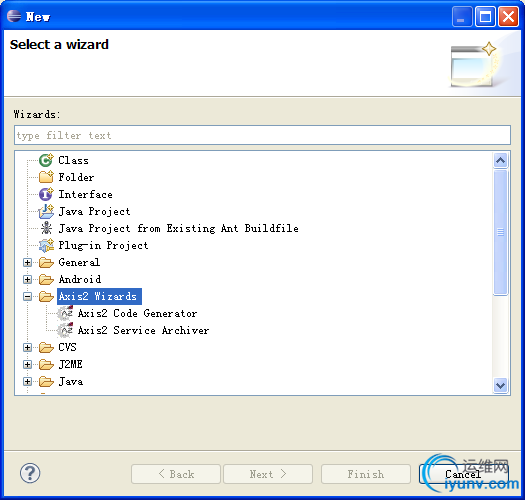The image size is (525, 500).
Task: Click the Plug-in Project icon
Action: click(x=46, y=245)
